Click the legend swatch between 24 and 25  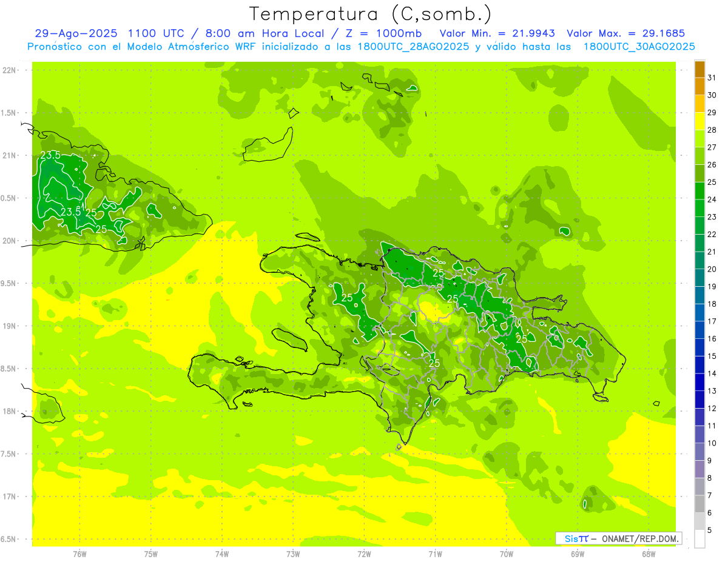[700, 191]
